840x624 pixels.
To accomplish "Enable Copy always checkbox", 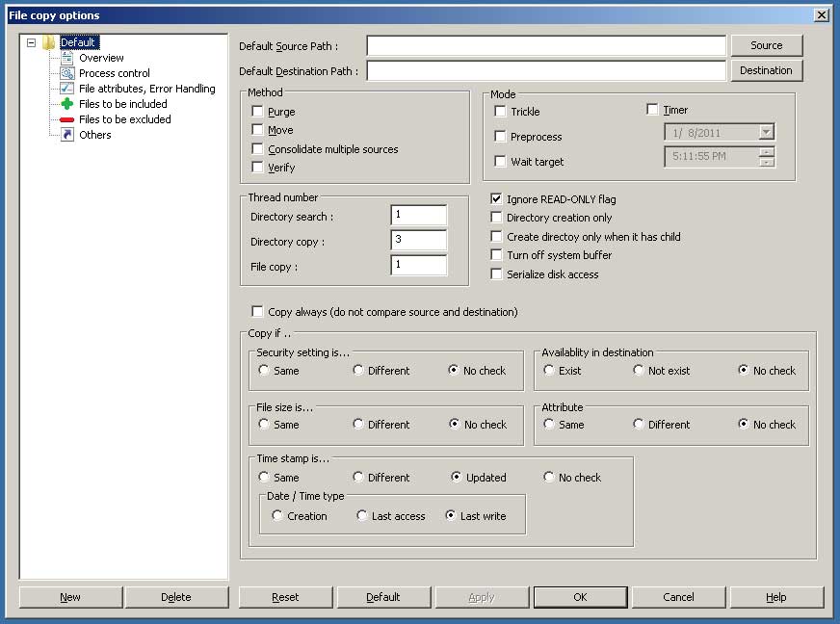I will [x=257, y=312].
